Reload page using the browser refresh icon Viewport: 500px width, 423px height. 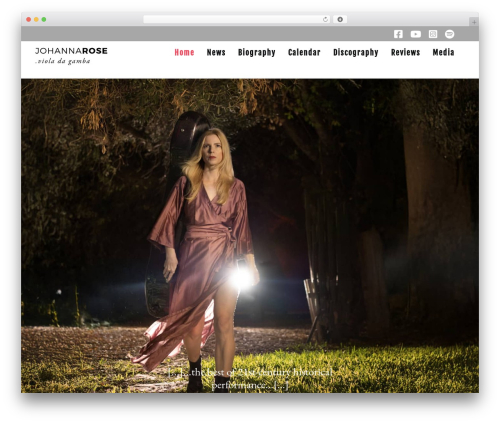[325, 19]
